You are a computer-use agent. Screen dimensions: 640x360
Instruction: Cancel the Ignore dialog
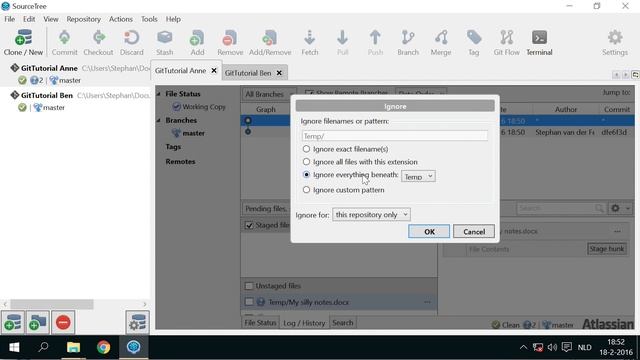[474, 231]
